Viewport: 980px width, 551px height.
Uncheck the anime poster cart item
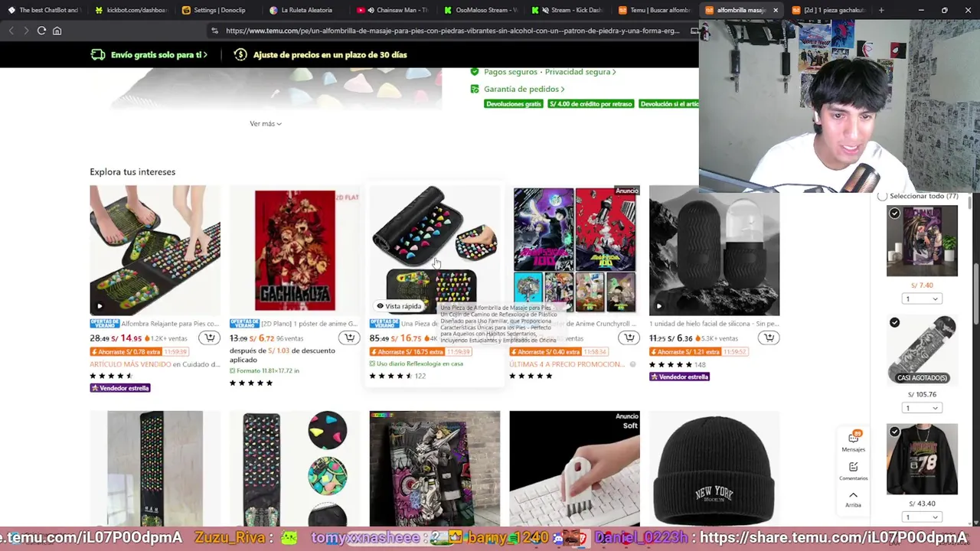tap(894, 214)
